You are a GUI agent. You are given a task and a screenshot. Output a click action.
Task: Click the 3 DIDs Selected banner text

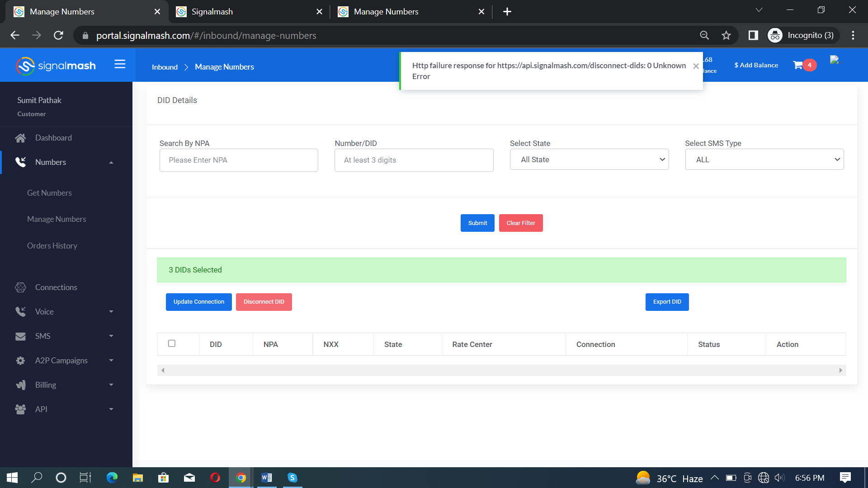tap(195, 270)
